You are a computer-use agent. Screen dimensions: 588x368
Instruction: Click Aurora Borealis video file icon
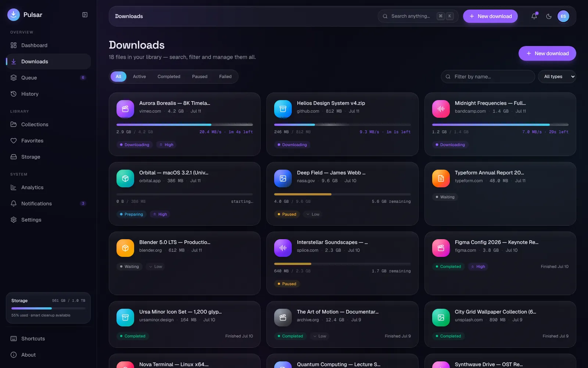(125, 109)
